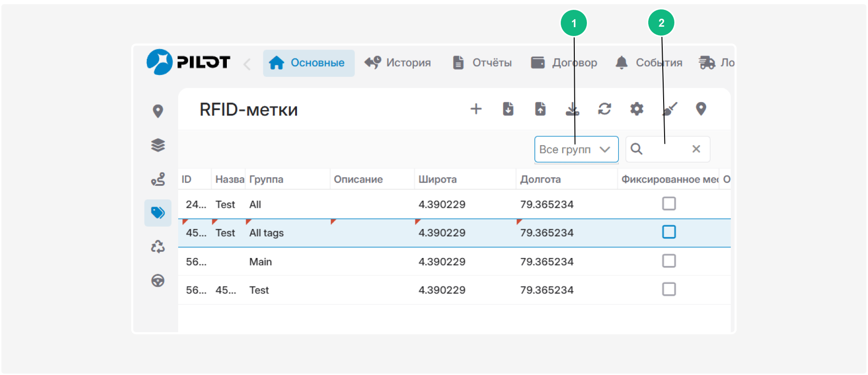Screen dimensions: 868x375
Task: Click ID cell "45..." in the All tags row
Action: (x=196, y=233)
